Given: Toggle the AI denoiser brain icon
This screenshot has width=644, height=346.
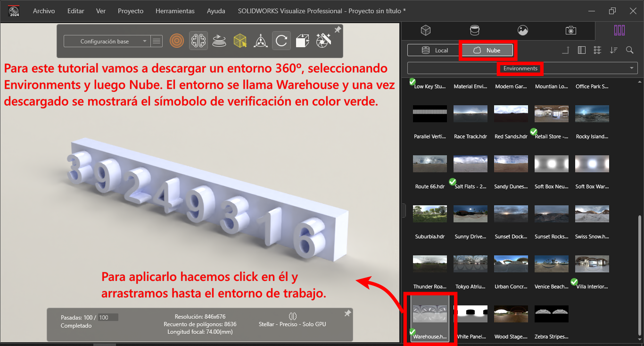Looking at the screenshot, I should (x=198, y=41).
